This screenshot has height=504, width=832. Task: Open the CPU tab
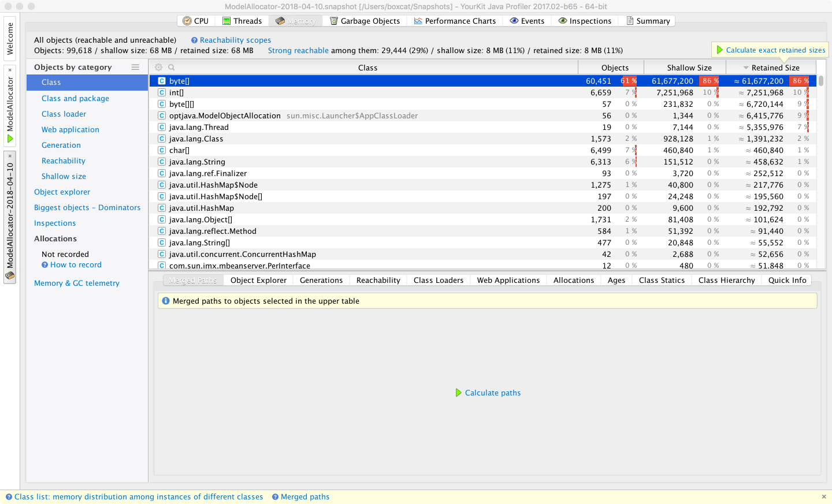tap(196, 21)
